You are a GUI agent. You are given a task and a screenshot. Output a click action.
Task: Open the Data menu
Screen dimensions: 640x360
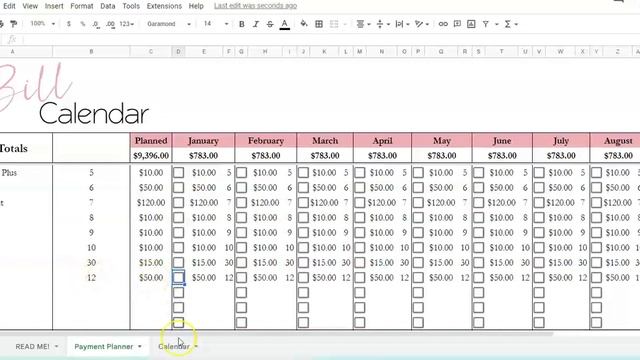[x=107, y=6]
